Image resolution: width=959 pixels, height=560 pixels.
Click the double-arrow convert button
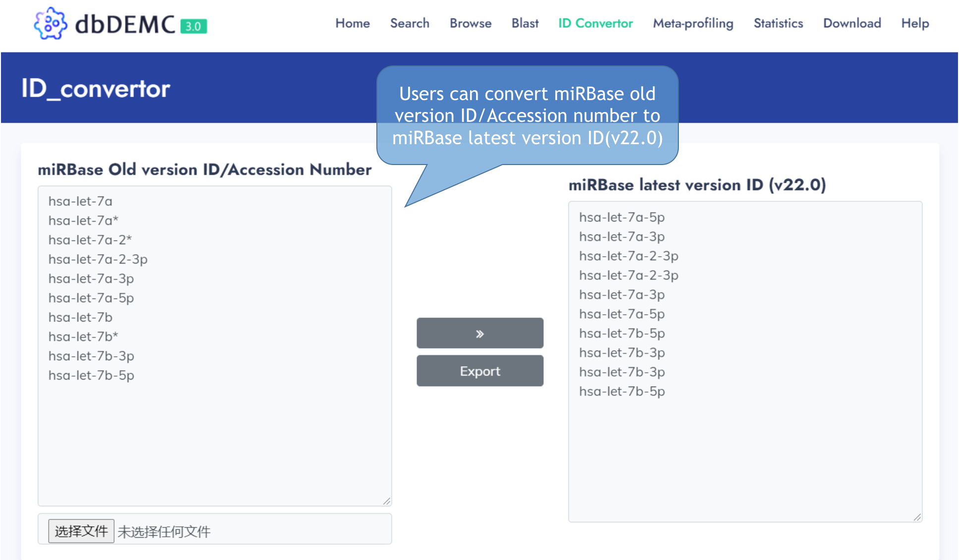480,333
